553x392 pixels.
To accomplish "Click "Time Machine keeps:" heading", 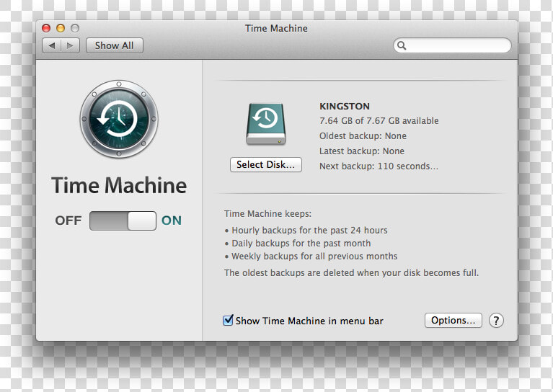I will 267,214.
